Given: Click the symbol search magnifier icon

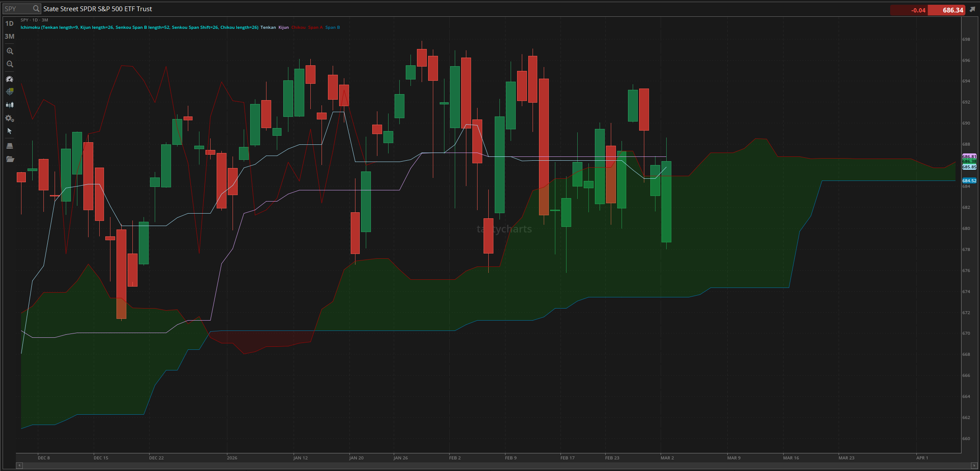Looking at the screenshot, I should click(x=36, y=9).
